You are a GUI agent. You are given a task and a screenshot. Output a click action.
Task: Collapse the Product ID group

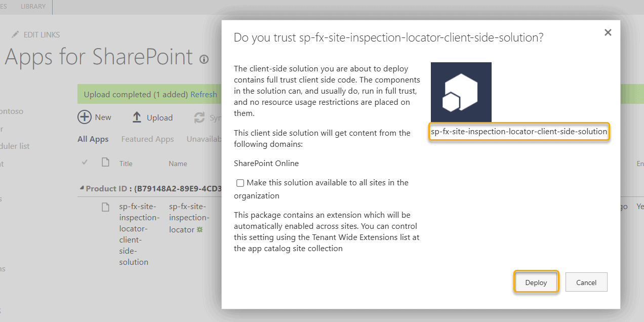82,188
